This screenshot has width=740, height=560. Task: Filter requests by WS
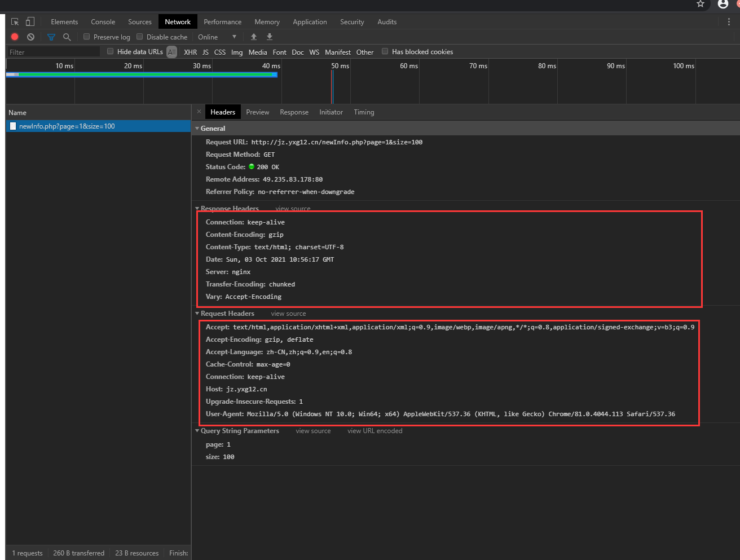[x=314, y=52]
